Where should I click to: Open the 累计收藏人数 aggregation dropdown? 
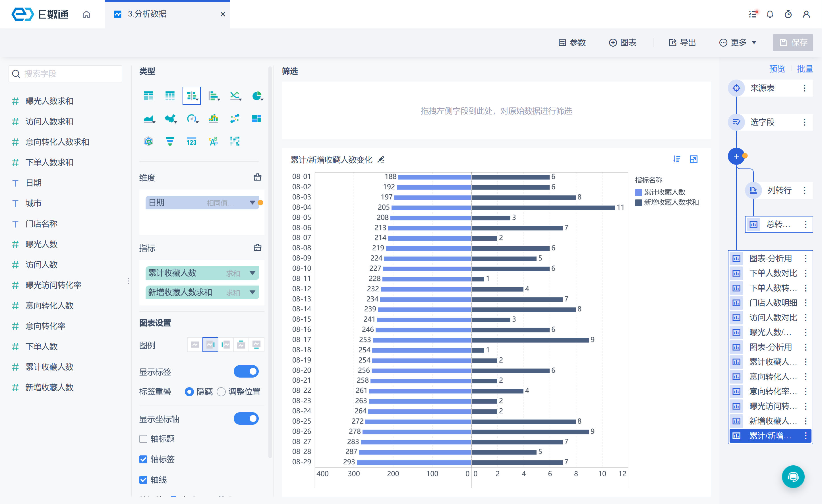click(x=252, y=273)
